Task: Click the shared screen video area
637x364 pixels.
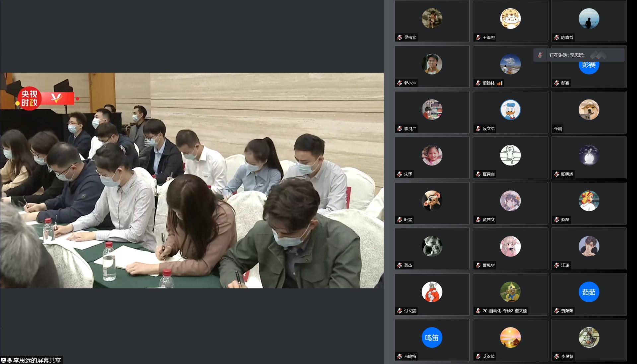Action: [x=192, y=180]
